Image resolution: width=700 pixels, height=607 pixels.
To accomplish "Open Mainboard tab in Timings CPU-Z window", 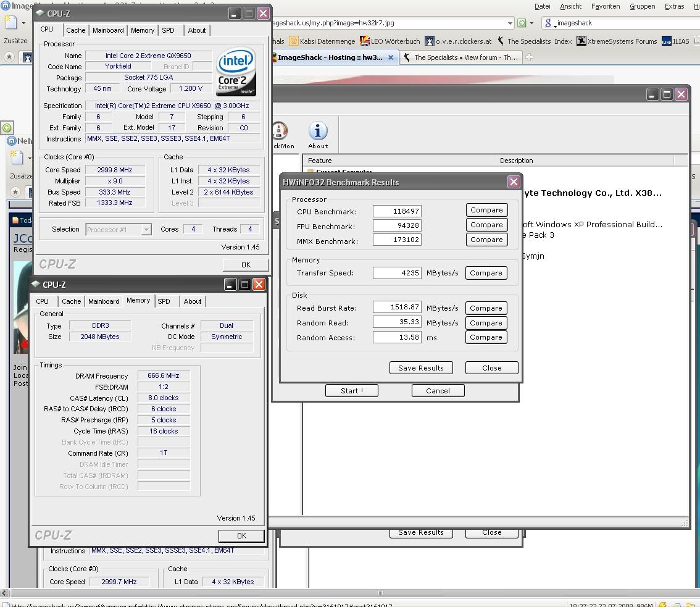I will tap(104, 301).
